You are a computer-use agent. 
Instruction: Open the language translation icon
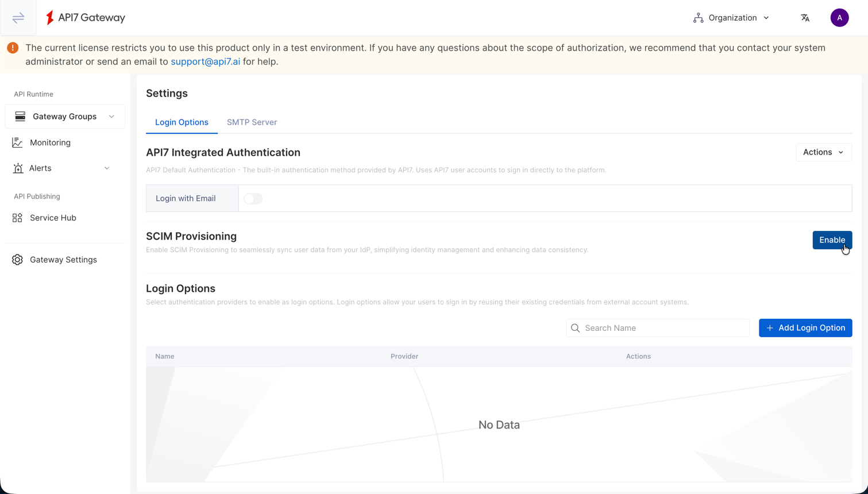pos(805,18)
